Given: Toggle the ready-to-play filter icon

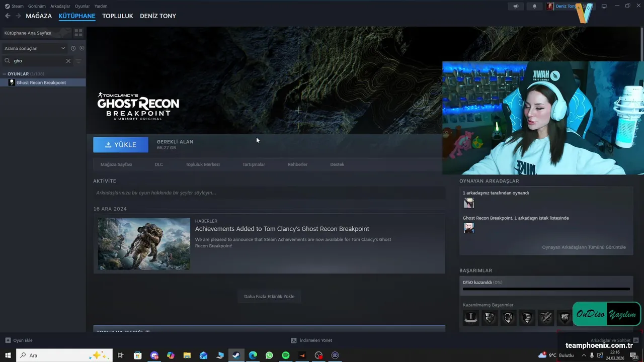Looking at the screenshot, I should [82, 48].
